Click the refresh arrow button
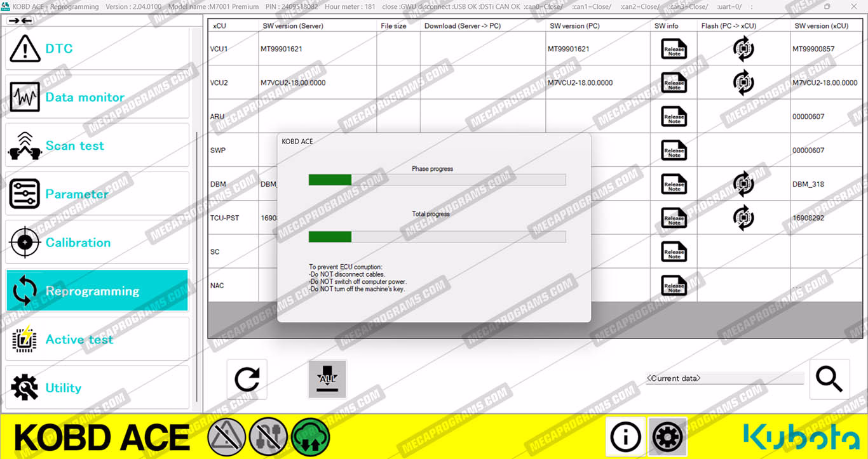This screenshot has width=868, height=459. tap(247, 380)
